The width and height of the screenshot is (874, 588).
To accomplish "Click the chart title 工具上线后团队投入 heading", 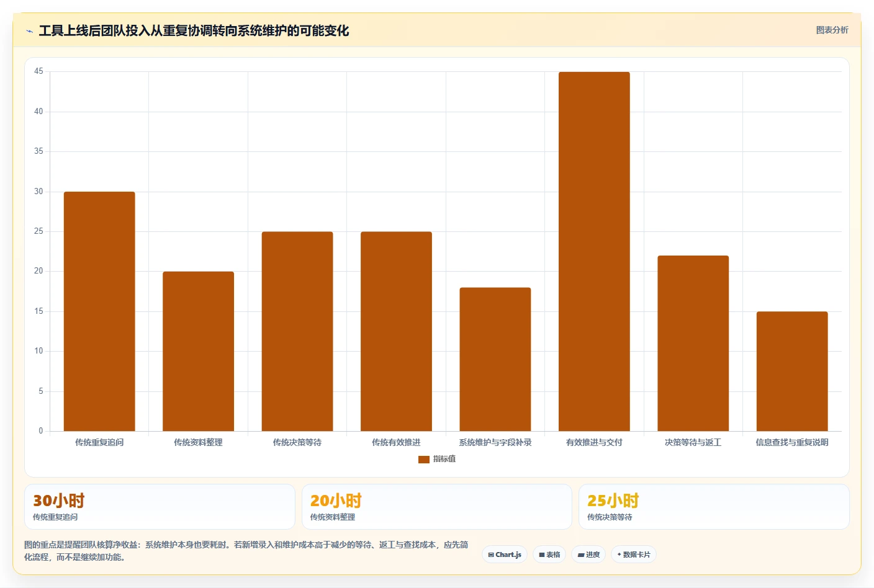I will click(194, 30).
